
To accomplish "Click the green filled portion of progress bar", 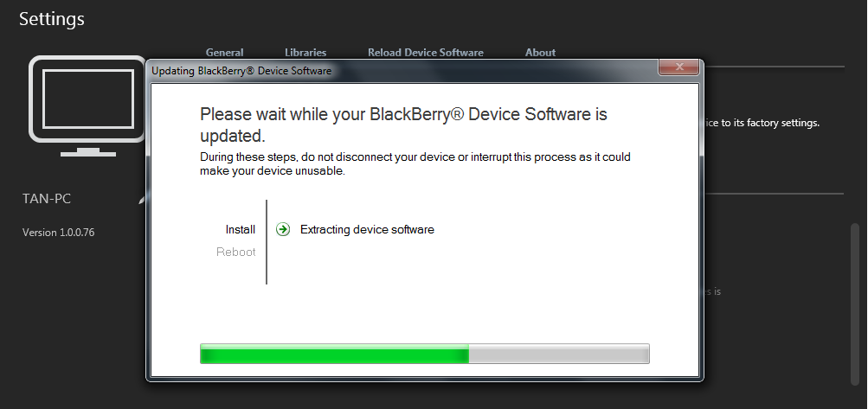I will click(x=334, y=354).
